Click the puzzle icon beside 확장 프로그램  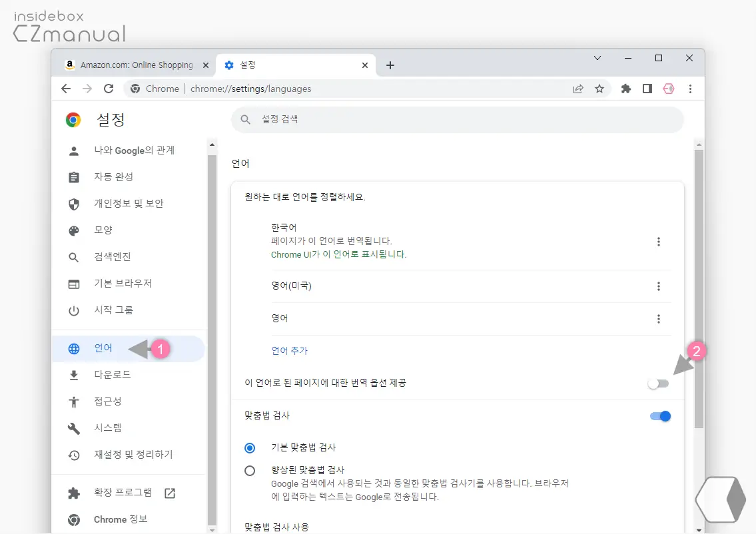[74, 493]
